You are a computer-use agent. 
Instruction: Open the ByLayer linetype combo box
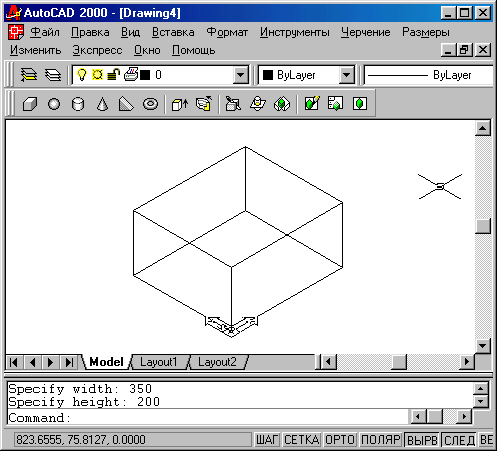[428, 75]
